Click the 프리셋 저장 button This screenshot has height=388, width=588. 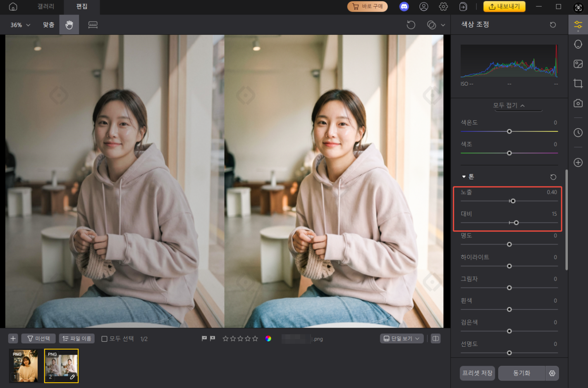coord(477,373)
